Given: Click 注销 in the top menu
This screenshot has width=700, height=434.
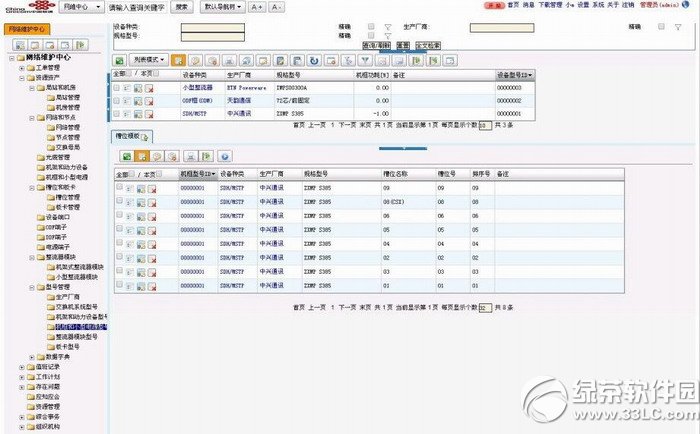Looking at the screenshot, I should pyautogui.click(x=628, y=5).
